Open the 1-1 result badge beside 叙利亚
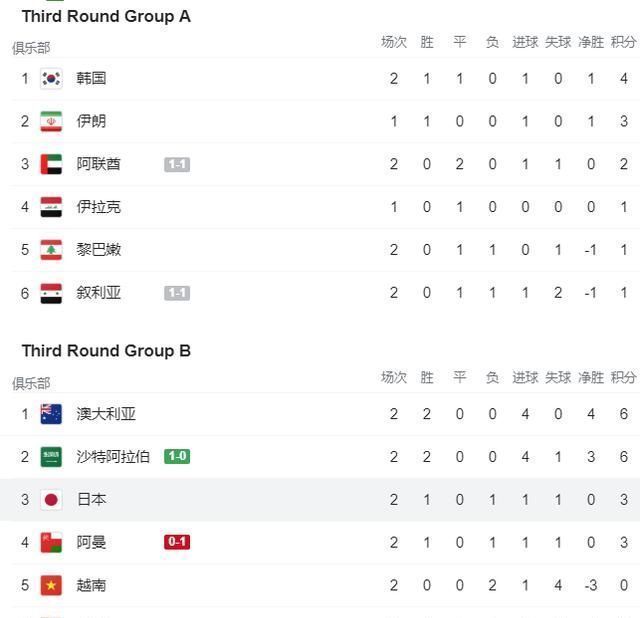640x618 pixels. 177,293
